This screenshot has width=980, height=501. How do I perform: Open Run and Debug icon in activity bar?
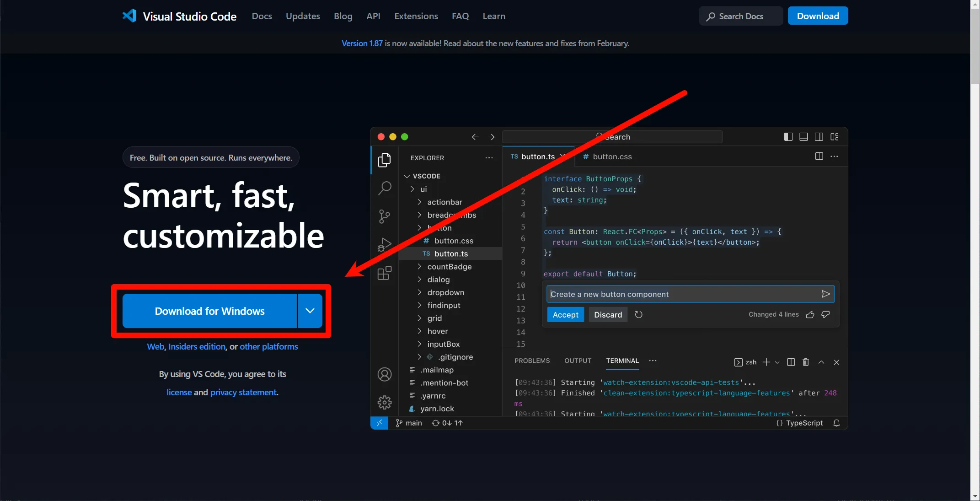[x=385, y=245]
